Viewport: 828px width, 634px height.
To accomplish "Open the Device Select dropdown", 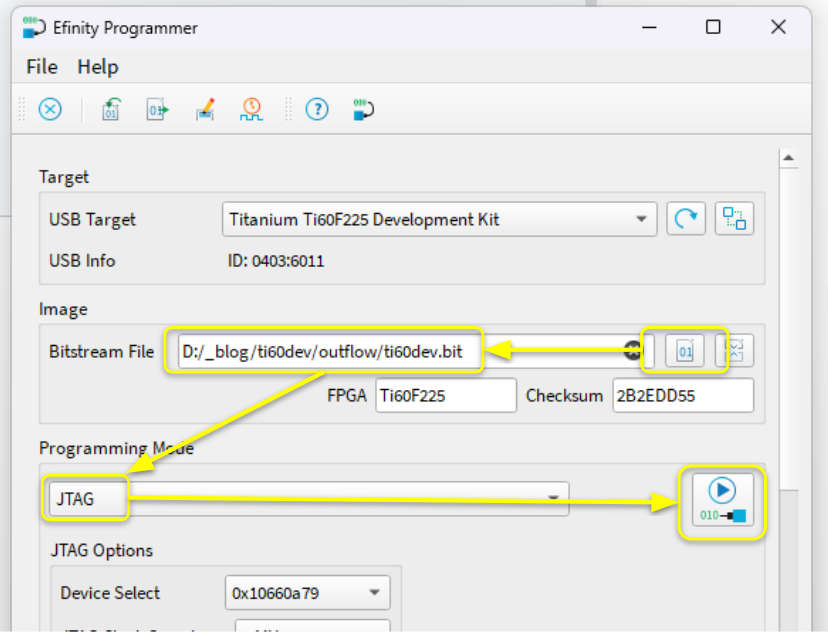I will [307, 593].
